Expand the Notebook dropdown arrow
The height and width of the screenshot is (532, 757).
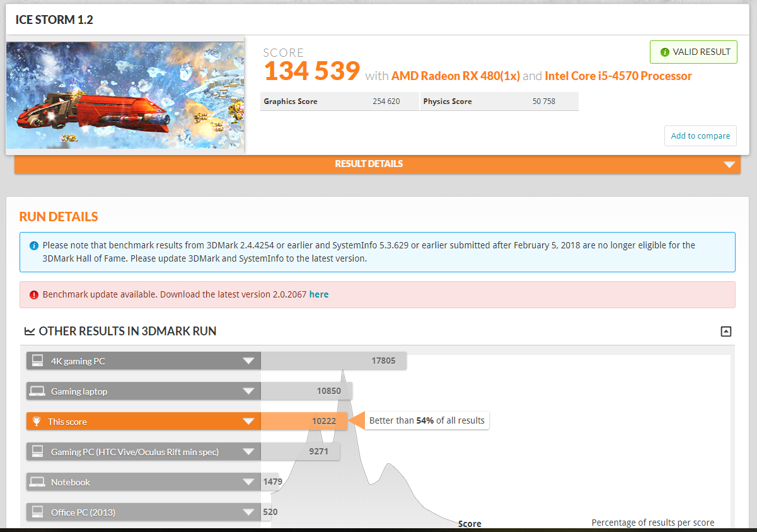(x=249, y=482)
